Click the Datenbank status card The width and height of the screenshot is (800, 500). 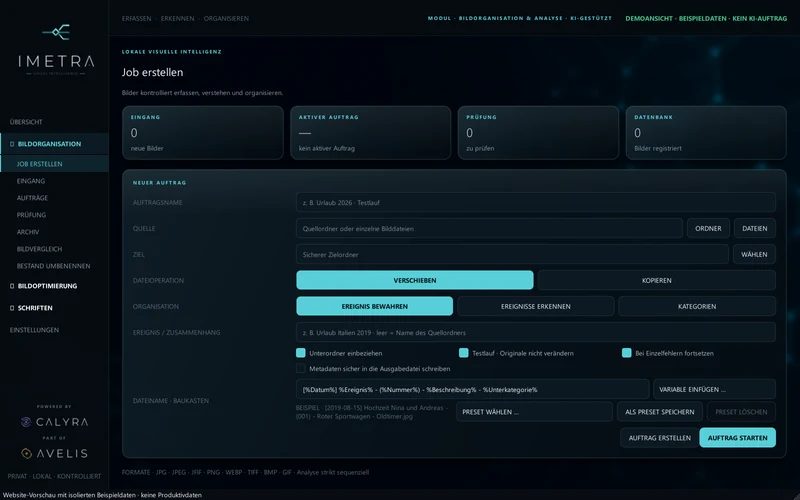click(x=706, y=133)
